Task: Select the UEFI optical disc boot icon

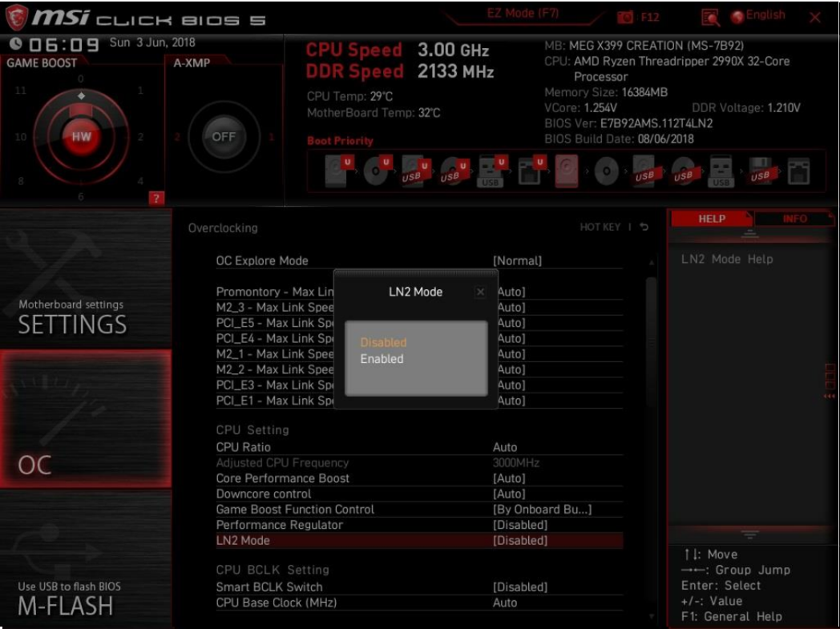Action: click(378, 170)
